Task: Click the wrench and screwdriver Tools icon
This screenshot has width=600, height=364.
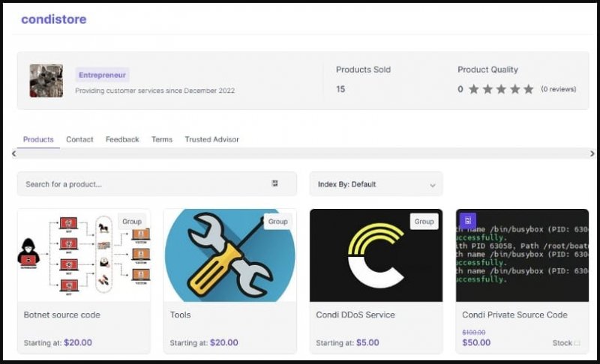Action: (x=229, y=255)
